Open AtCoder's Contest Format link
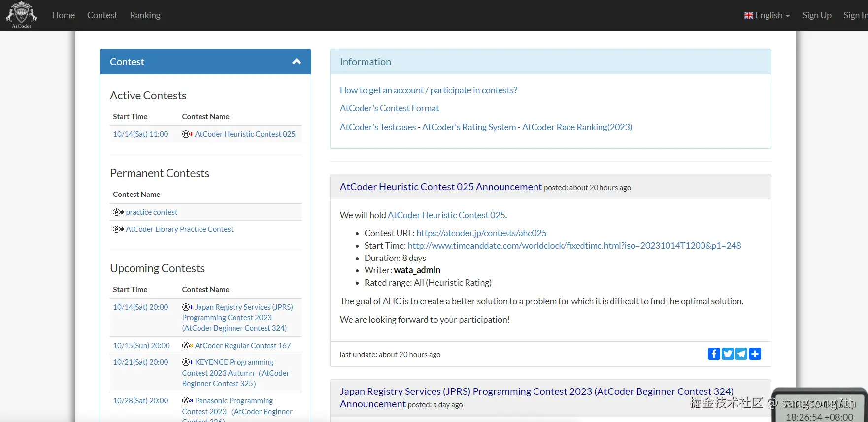The image size is (868, 422). coord(389,108)
